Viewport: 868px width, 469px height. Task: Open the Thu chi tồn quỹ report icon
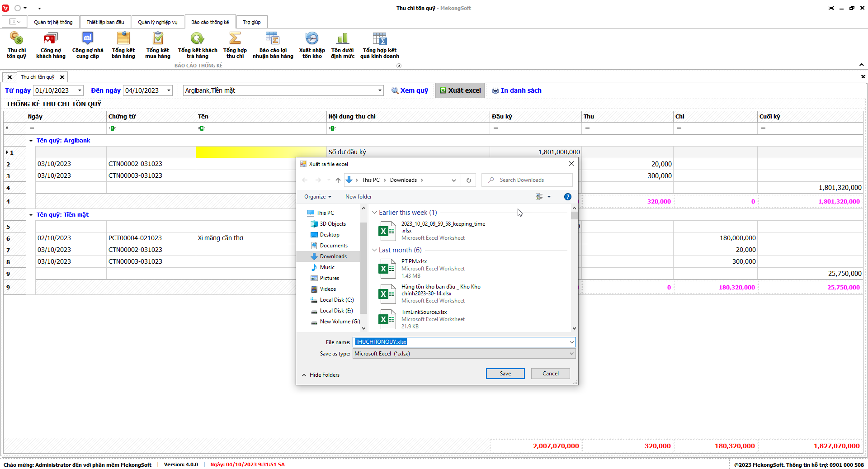click(x=16, y=39)
